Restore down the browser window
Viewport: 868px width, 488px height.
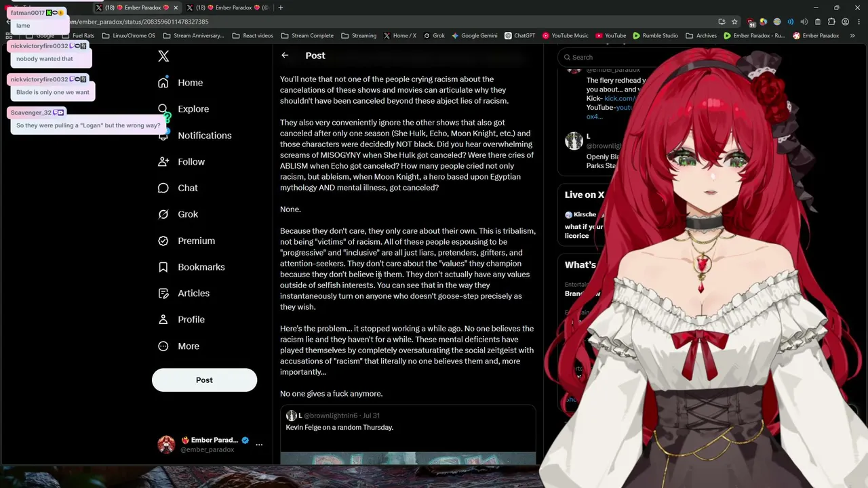(x=836, y=7)
